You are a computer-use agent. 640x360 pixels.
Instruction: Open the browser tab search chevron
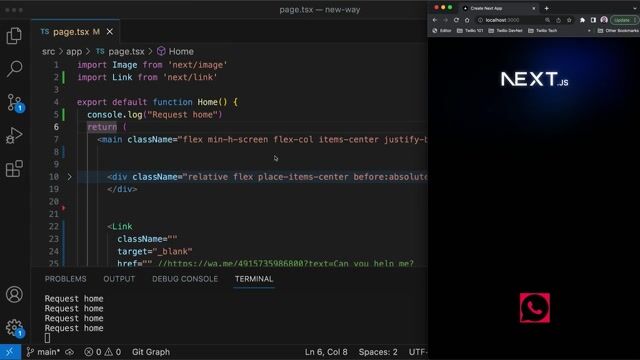(x=636, y=8)
